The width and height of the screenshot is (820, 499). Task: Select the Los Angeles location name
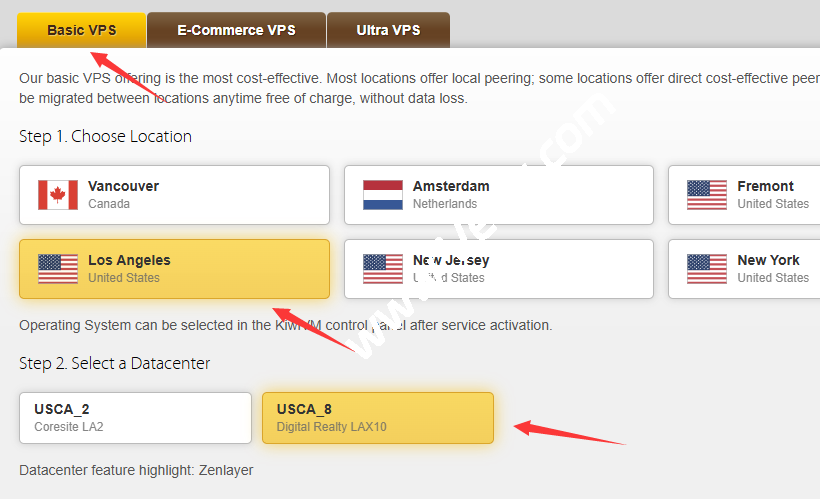[x=129, y=261]
